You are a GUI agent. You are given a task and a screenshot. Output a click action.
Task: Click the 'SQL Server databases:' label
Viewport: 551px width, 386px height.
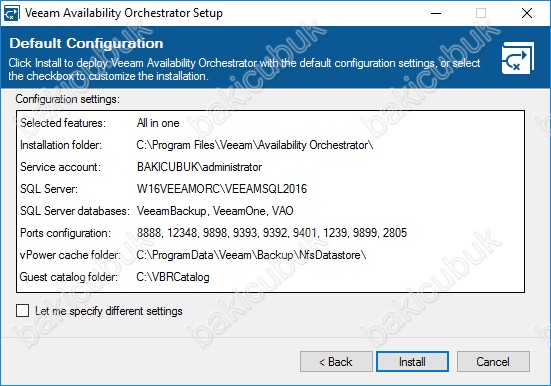coord(75,211)
